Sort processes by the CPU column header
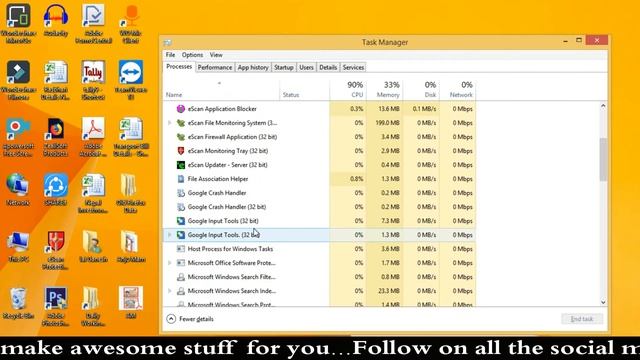640x360 pixels. tap(348, 89)
